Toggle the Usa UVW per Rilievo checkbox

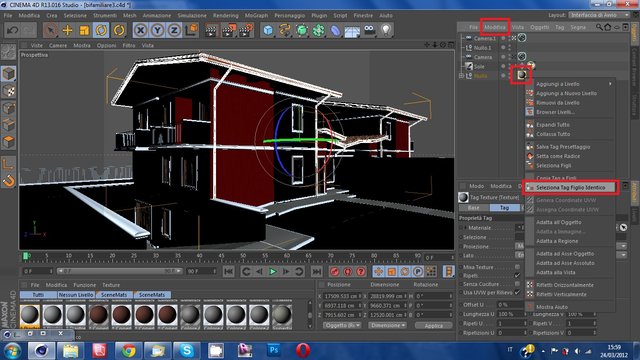tap(517, 292)
